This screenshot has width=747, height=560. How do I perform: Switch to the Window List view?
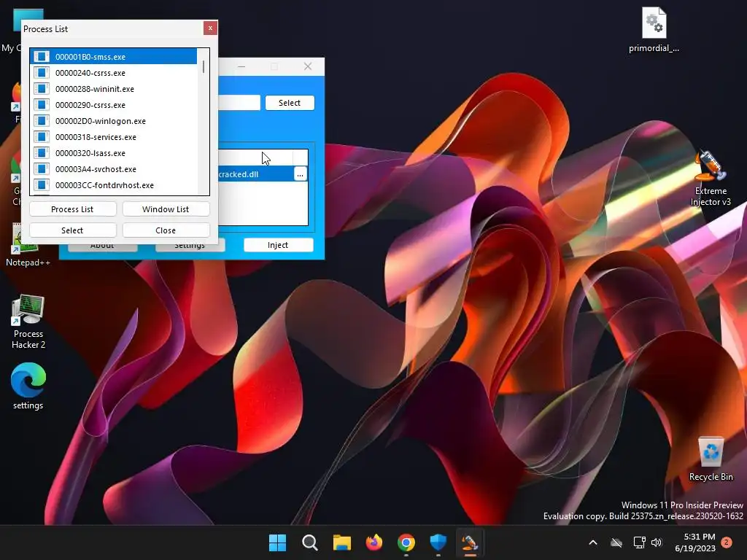tap(166, 209)
